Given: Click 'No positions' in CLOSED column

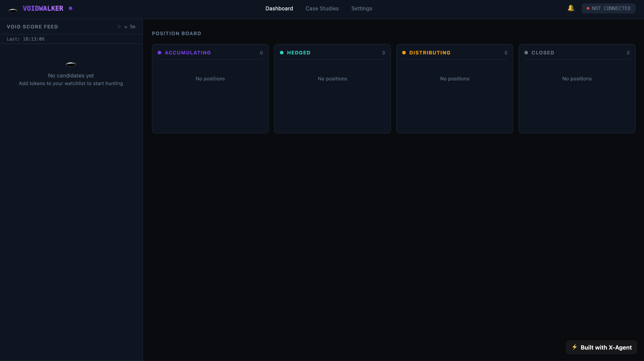Looking at the screenshot, I should click(x=577, y=79).
